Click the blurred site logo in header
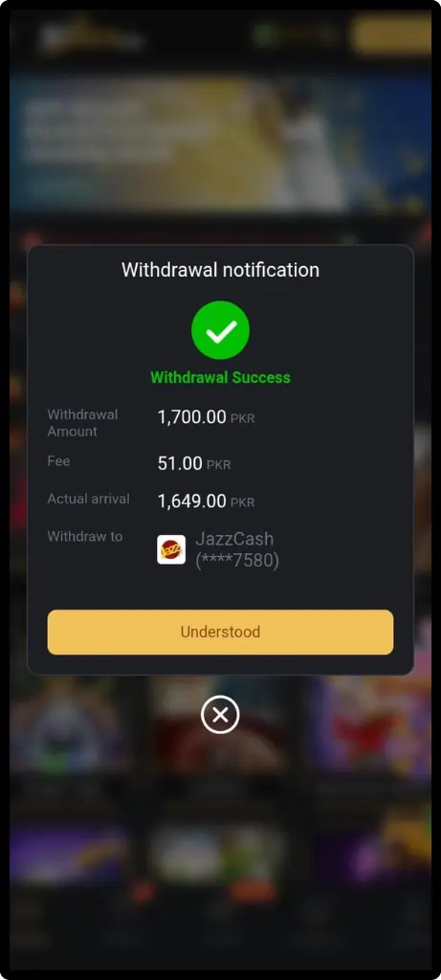The image size is (441, 980). pos(93,35)
